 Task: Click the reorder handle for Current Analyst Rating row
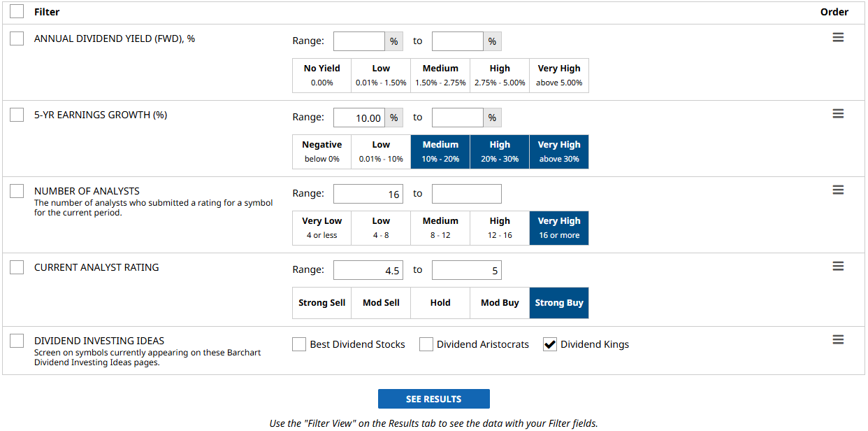838,267
